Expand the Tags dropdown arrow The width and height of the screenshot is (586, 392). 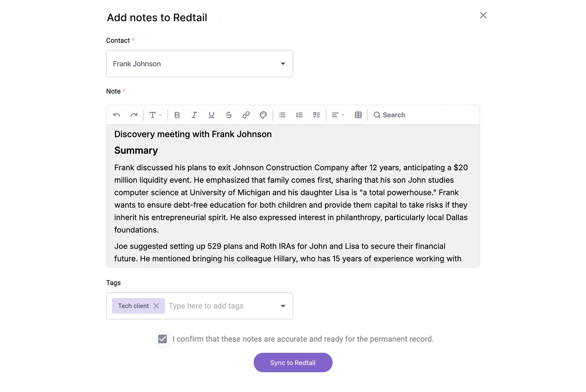[x=283, y=306]
